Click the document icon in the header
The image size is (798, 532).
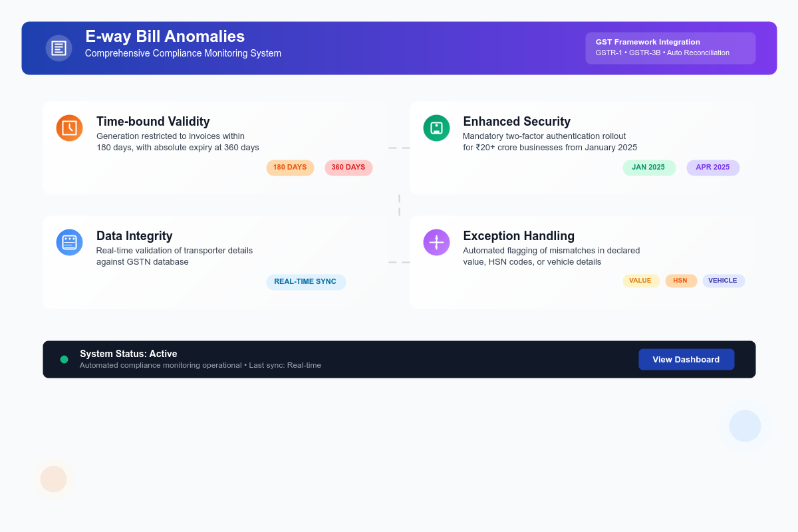tap(59, 48)
